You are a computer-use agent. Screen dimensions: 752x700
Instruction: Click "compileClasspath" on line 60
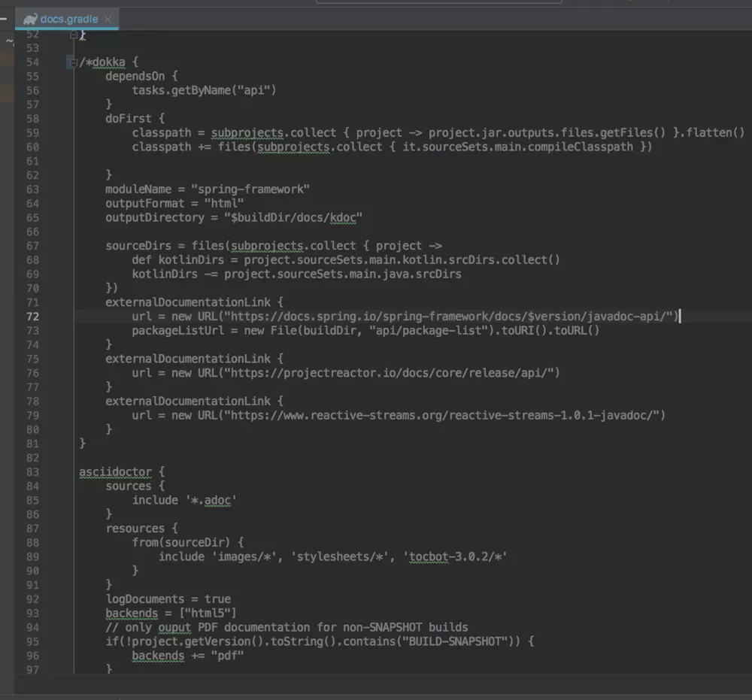tap(580, 147)
